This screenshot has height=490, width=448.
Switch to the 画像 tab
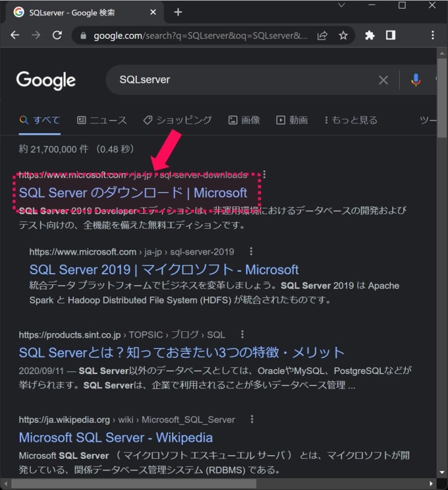pos(244,120)
